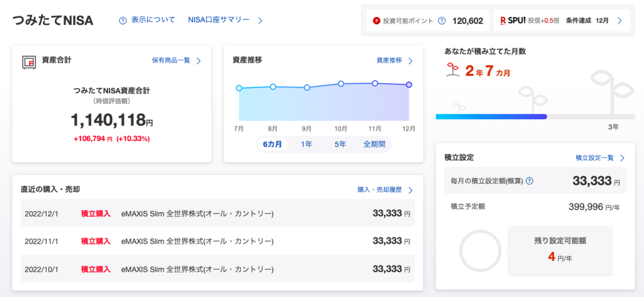Viewport: 644px width, 297px height.
Task: Click the 積立予定額 label
Action: coord(468,206)
